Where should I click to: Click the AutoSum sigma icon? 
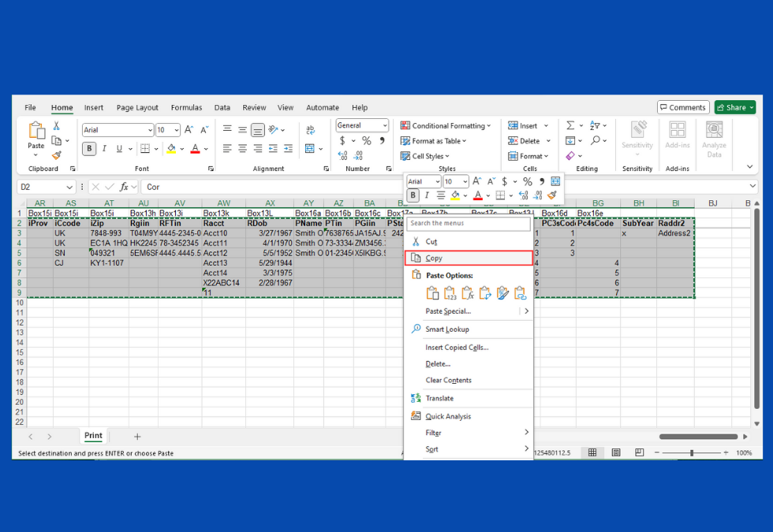pos(570,126)
